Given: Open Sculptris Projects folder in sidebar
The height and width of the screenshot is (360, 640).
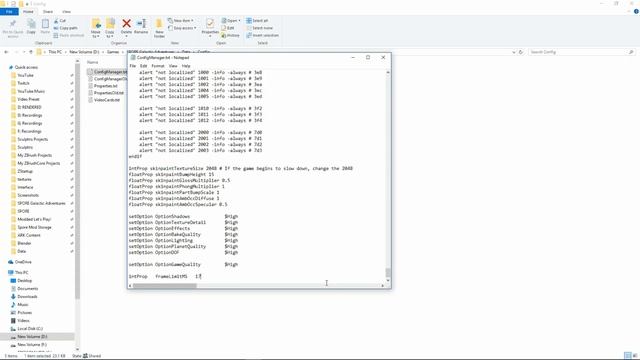Looking at the screenshot, I should point(32,139).
